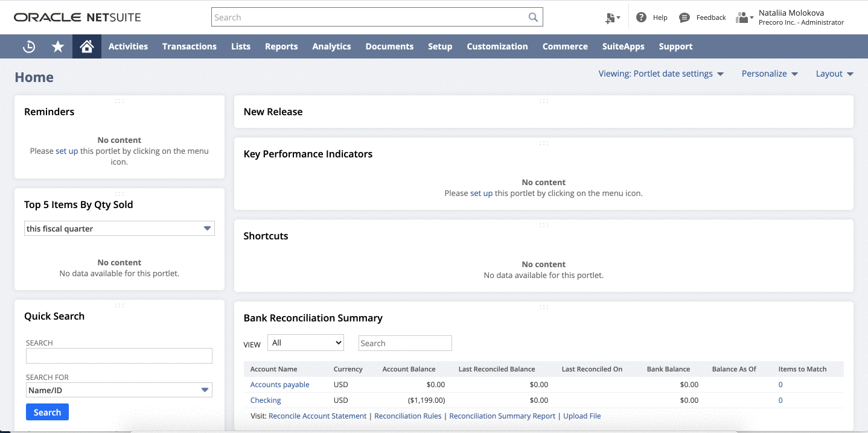868x433 pixels.
Task: Click inside the Quick Search field
Action: (x=119, y=356)
